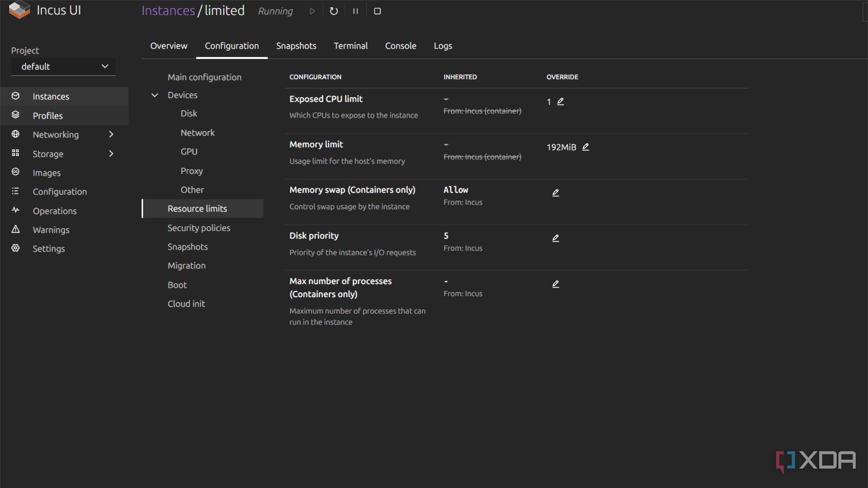Edit the Disk priority override
Viewport: 868px width, 488px height.
(x=556, y=238)
